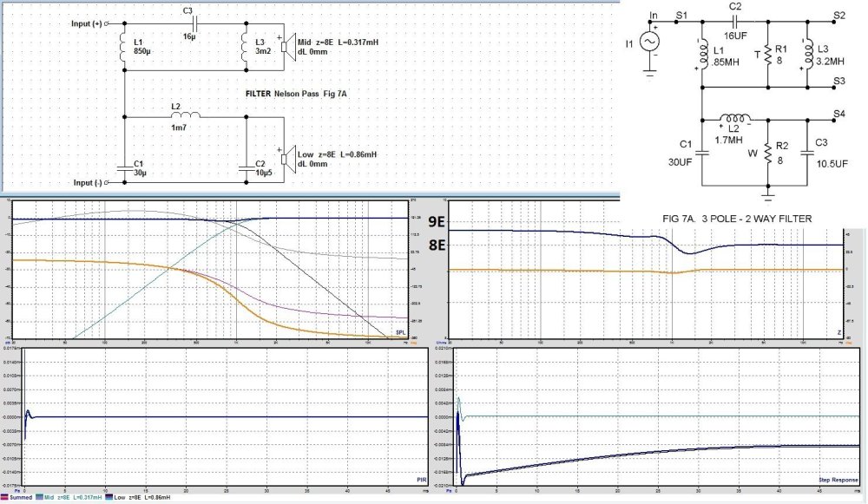Toggle visibility of the Summed curve in legend
The image size is (868, 504).
[x=20, y=499]
